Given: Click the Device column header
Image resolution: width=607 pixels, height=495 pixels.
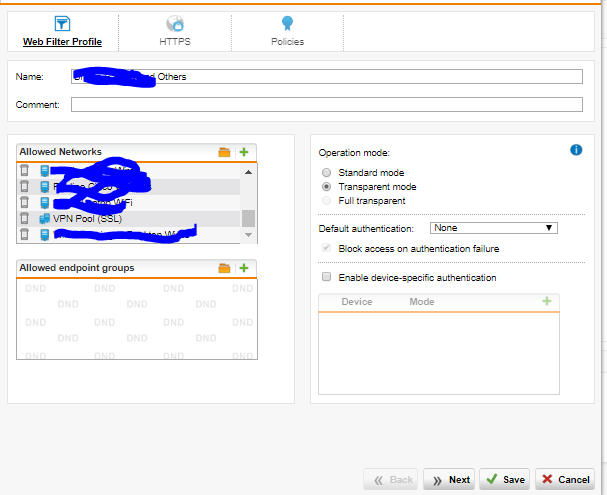Looking at the screenshot, I should [x=357, y=301].
